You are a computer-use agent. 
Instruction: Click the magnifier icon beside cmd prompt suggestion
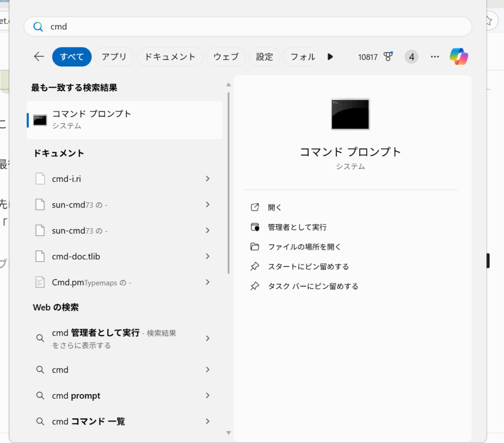pos(40,396)
